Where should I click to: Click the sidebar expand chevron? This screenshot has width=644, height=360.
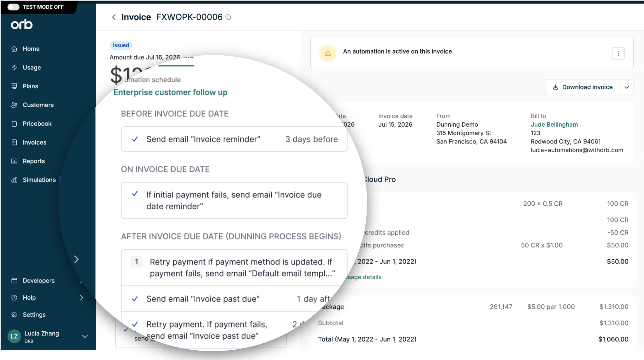click(x=76, y=259)
